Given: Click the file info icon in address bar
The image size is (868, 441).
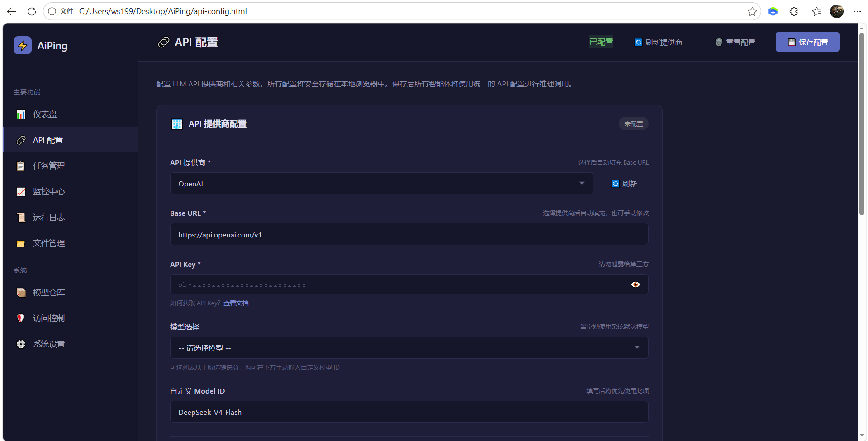Looking at the screenshot, I should click(x=52, y=11).
